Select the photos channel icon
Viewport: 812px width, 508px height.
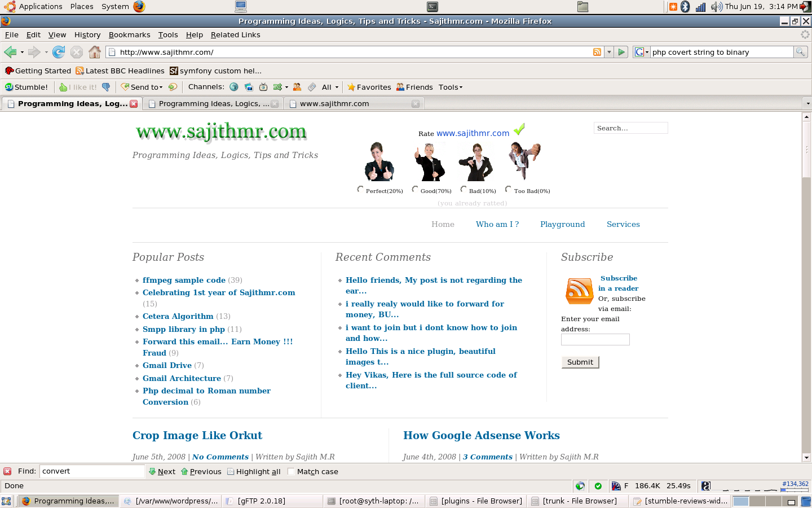coord(248,87)
